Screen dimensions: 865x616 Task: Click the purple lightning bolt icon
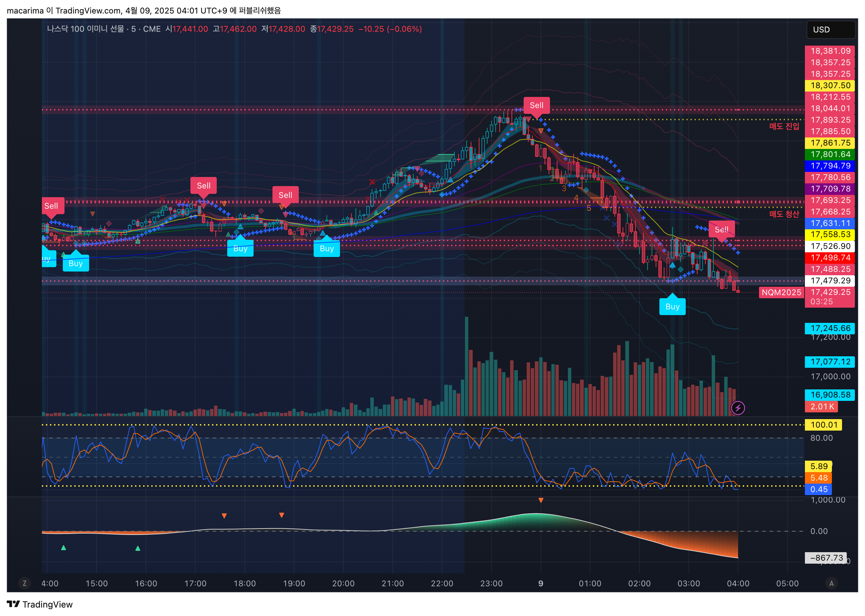[738, 408]
